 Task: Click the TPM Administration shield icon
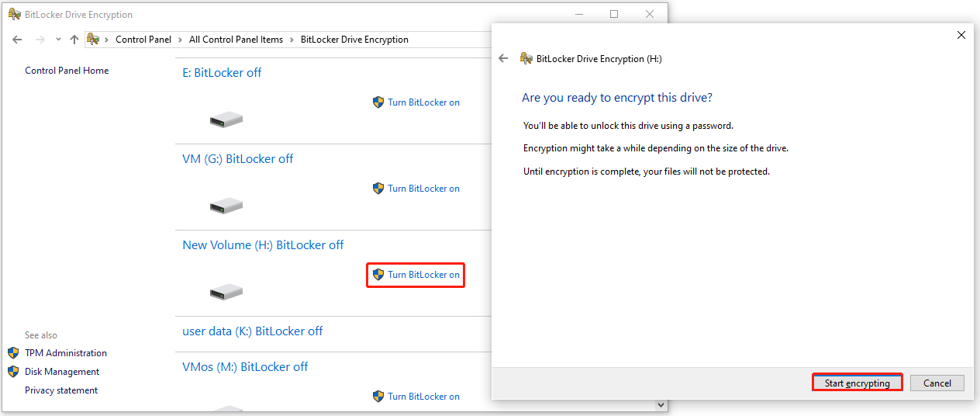pyautogui.click(x=13, y=353)
